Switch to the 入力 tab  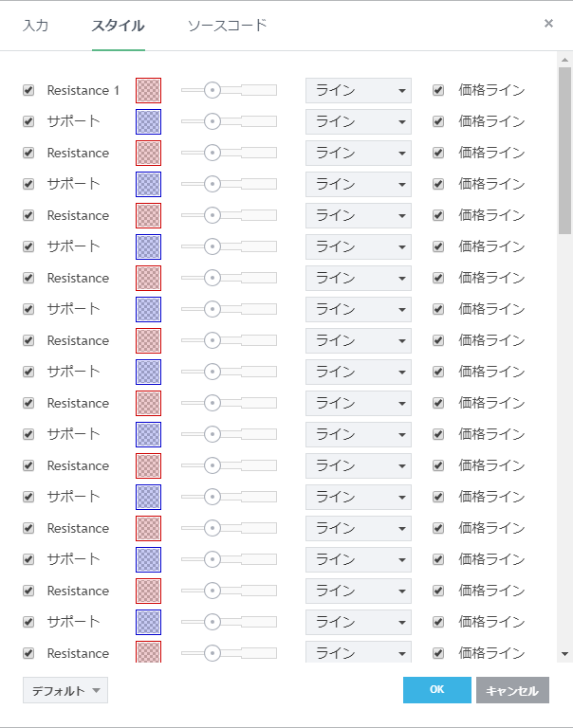click(x=36, y=25)
